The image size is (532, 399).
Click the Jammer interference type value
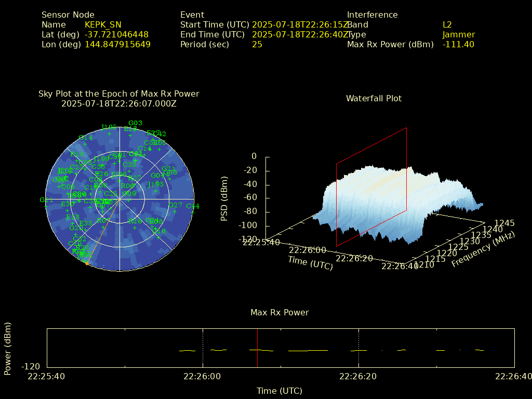coord(458,35)
